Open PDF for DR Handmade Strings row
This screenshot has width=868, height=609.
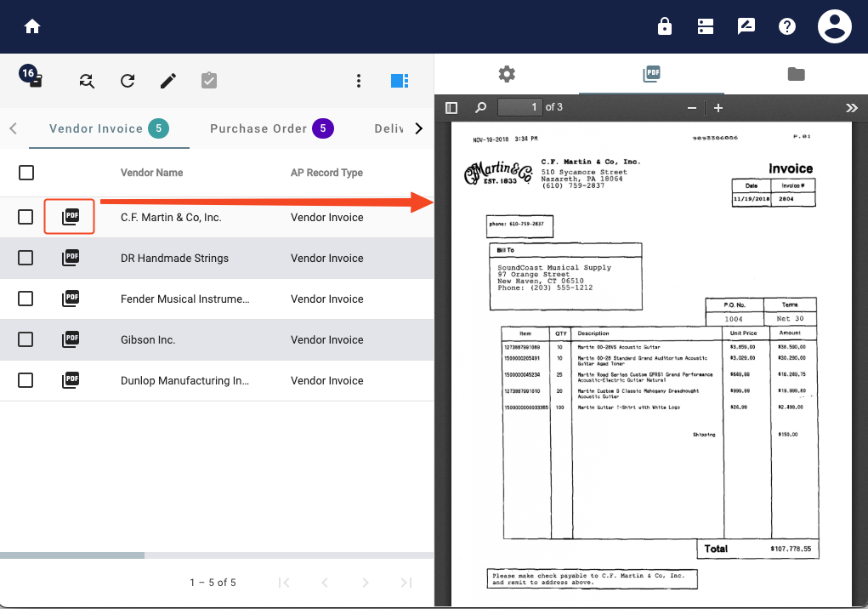click(x=71, y=258)
